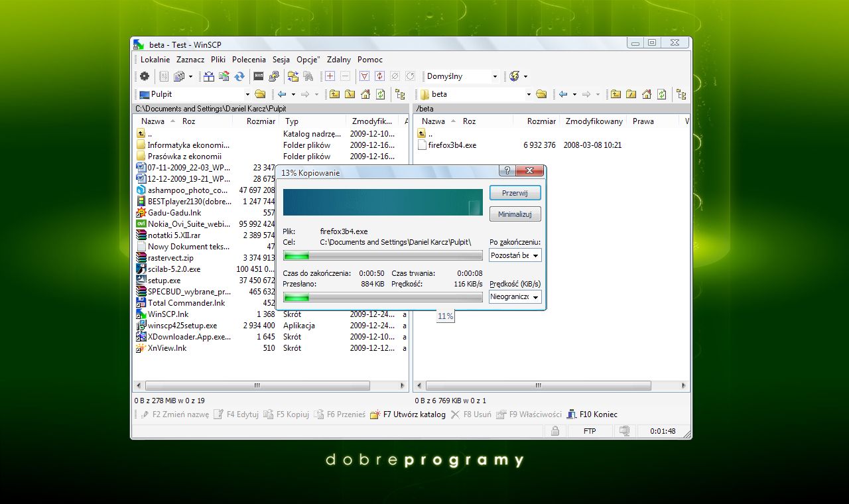Screen dimensions: 849x504
Task: Toggle local directory tree icon
Action: click(400, 94)
